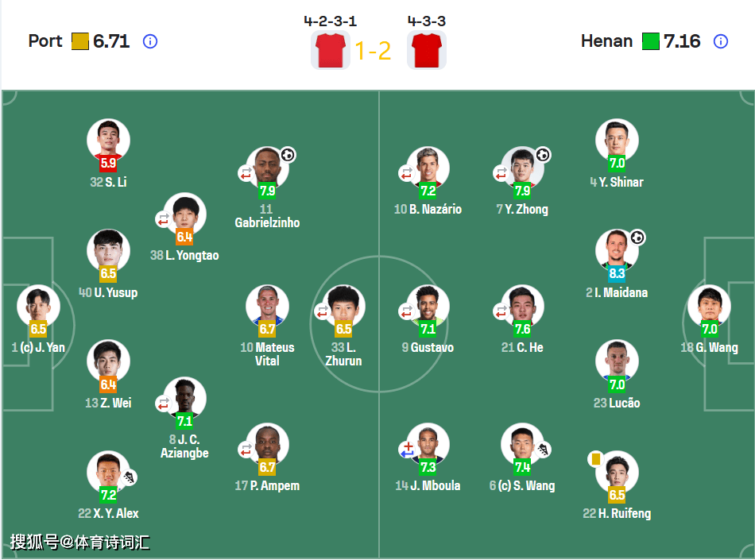The image size is (755, 560).
Task: Click the assist boot icon on S. Wang
Action: click(x=543, y=450)
